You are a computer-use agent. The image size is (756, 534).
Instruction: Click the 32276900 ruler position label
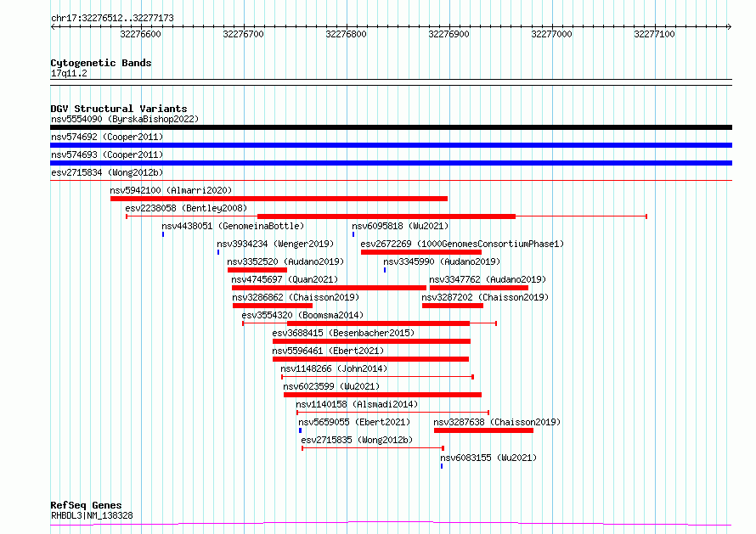coord(449,34)
